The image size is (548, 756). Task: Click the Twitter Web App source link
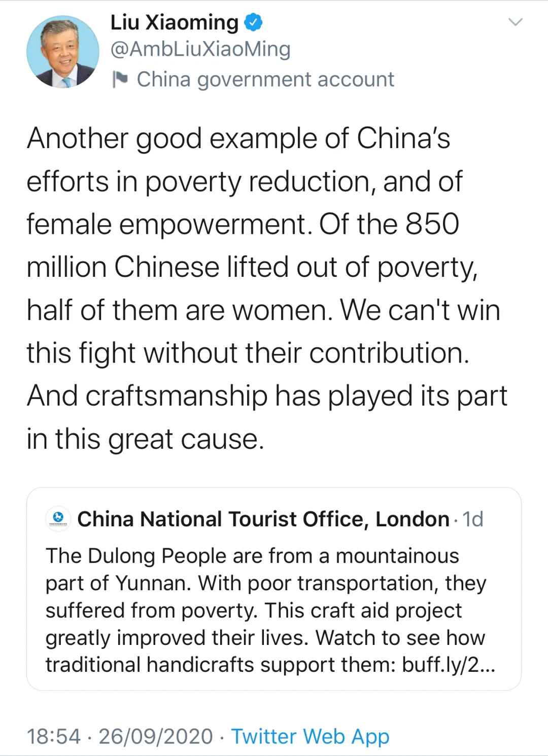311,737
